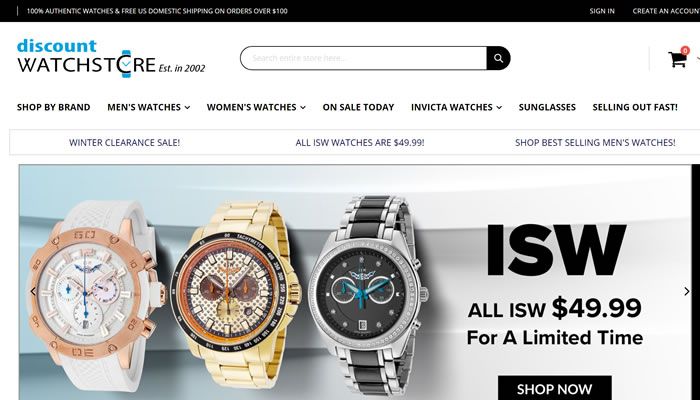Open Selling Out Fast! menu item

coord(635,107)
